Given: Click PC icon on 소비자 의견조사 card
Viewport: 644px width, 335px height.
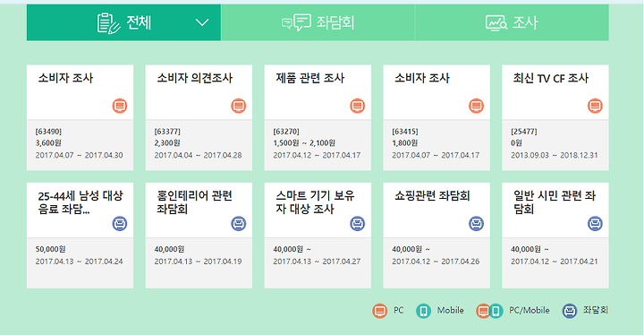Looking at the screenshot, I should [x=239, y=106].
